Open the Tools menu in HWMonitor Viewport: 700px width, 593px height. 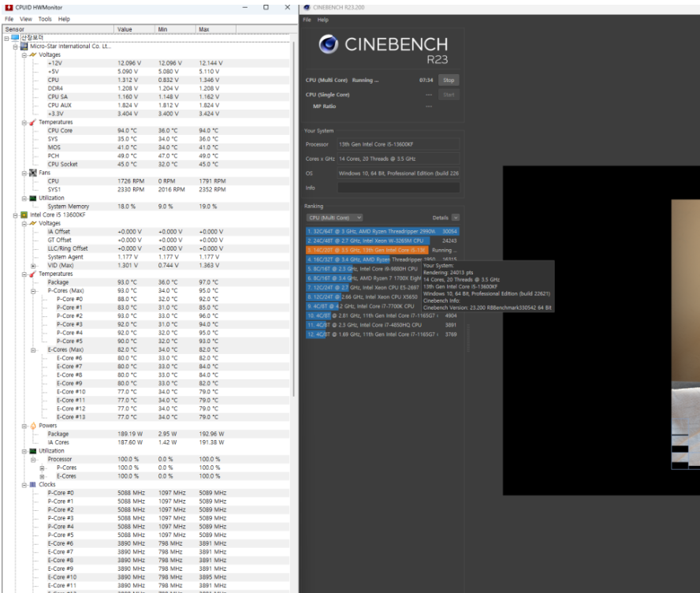pos(45,19)
